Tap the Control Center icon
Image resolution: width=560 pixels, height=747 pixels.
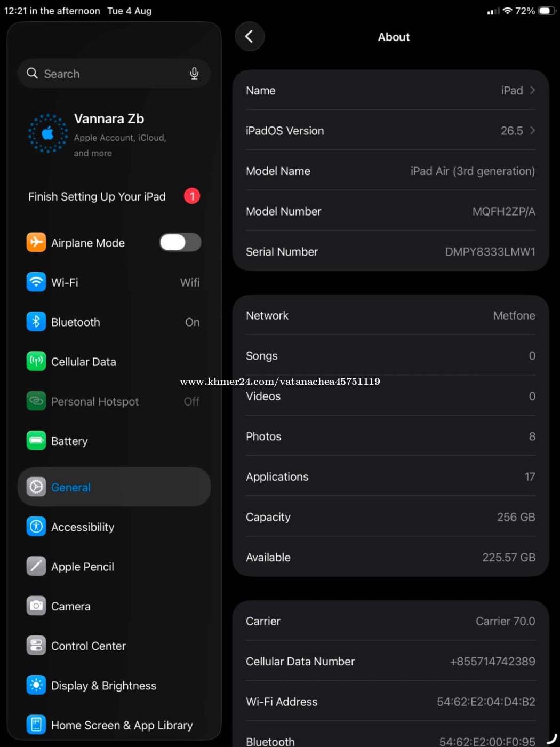[x=36, y=646]
